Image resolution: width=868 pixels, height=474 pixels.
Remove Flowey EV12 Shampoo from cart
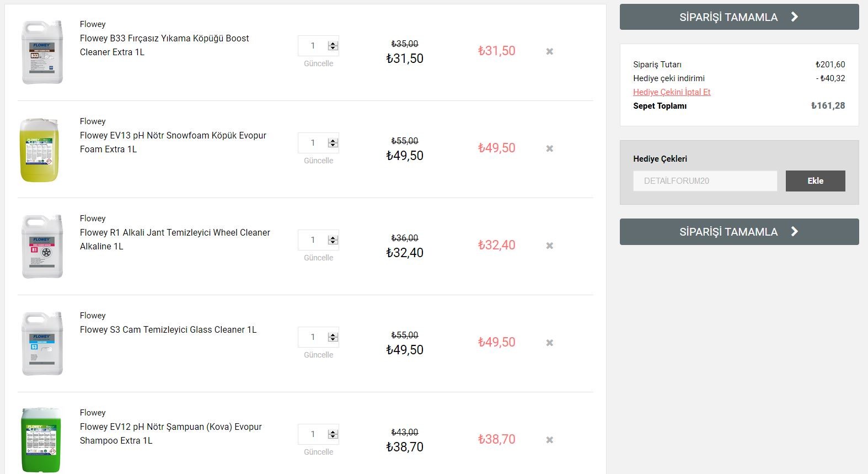click(549, 440)
